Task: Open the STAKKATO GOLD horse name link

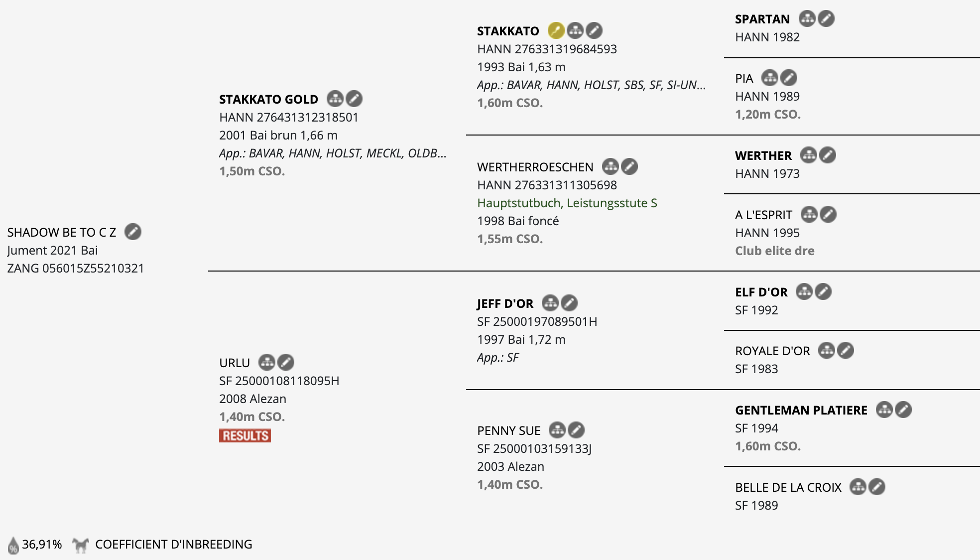Action: point(268,99)
